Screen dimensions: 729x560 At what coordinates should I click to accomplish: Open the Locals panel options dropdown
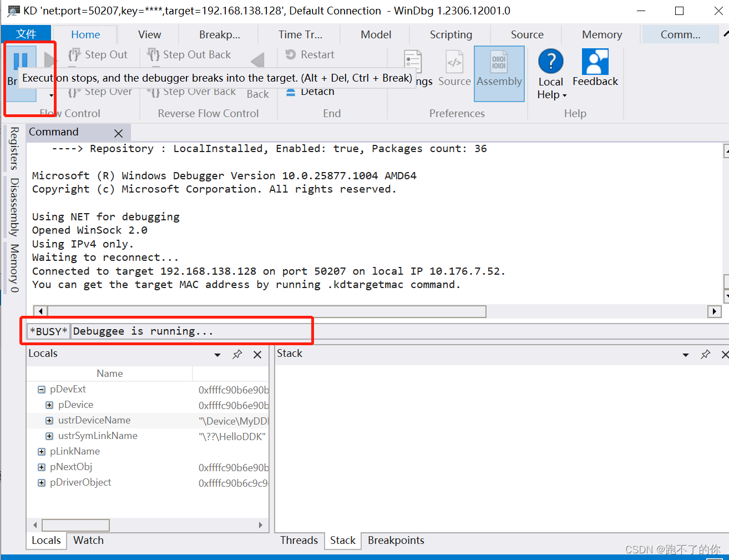point(217,355)
